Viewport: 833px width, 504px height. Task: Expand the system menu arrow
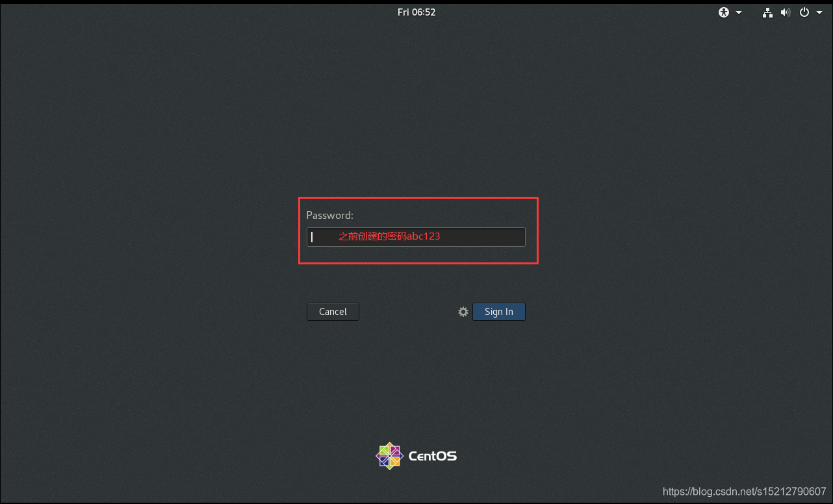coord(819,12)
